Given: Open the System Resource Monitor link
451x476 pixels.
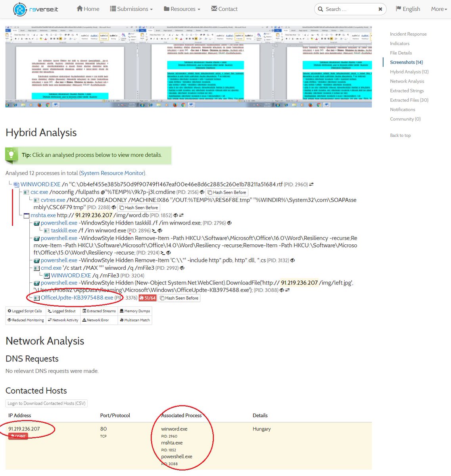Looking at the screenshot, I should [x=113, y=173].
